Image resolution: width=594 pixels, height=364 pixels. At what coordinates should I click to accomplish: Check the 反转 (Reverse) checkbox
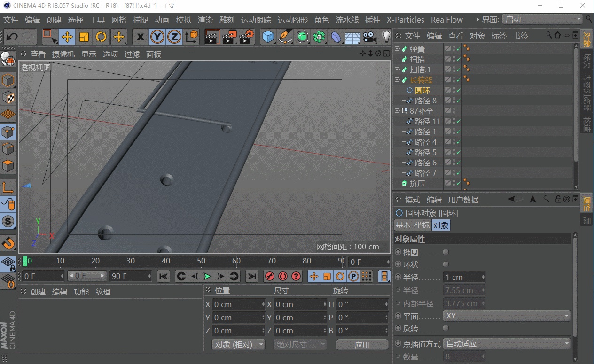click(x=445, y=328)
